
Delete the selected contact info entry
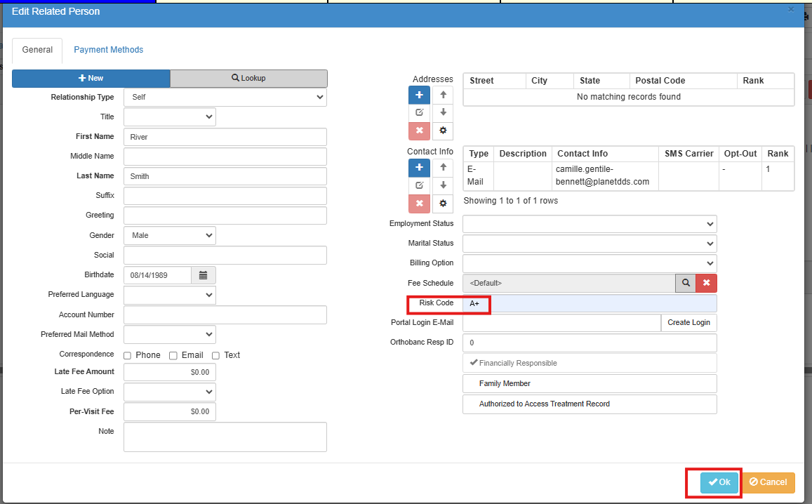coord(419,204)
